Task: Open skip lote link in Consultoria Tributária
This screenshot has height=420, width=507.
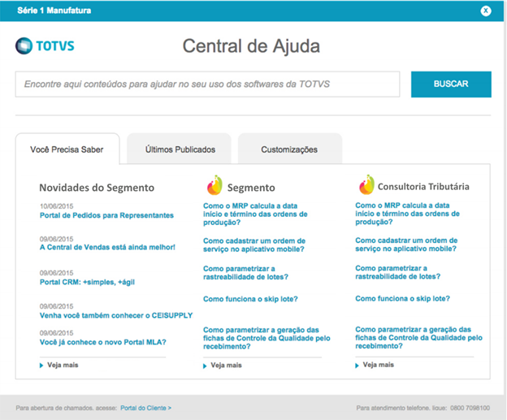Action: tap(402, 298)
